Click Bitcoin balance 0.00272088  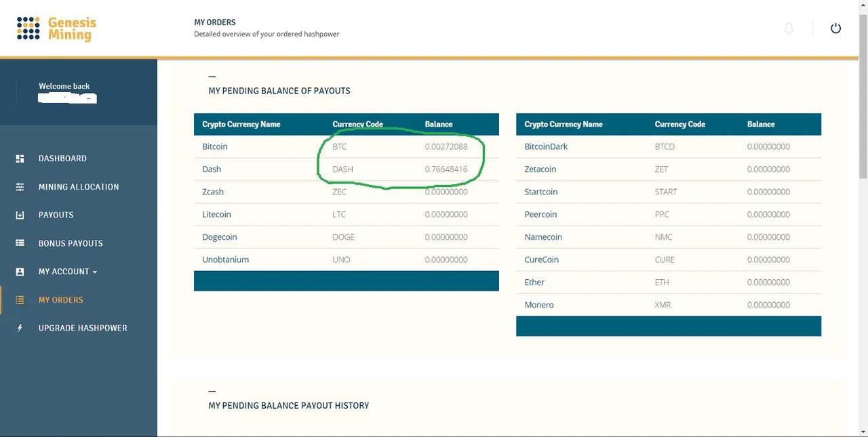446,146
